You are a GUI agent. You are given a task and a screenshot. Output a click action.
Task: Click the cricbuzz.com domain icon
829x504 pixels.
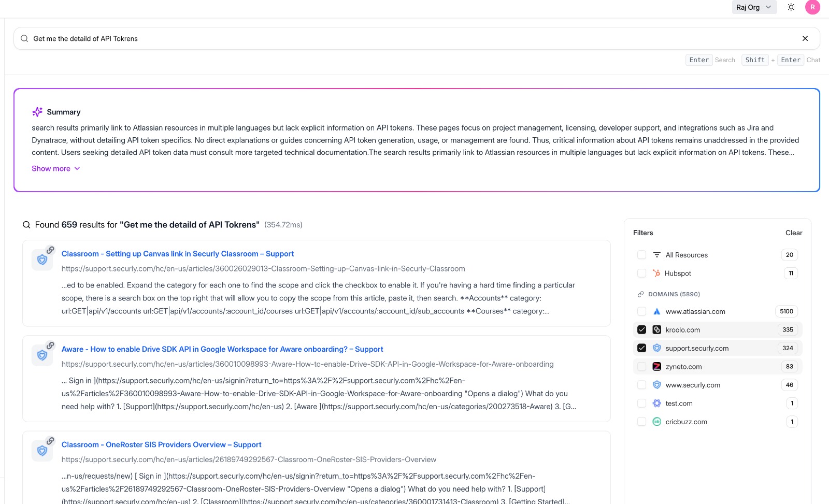[x=656, y=422]
